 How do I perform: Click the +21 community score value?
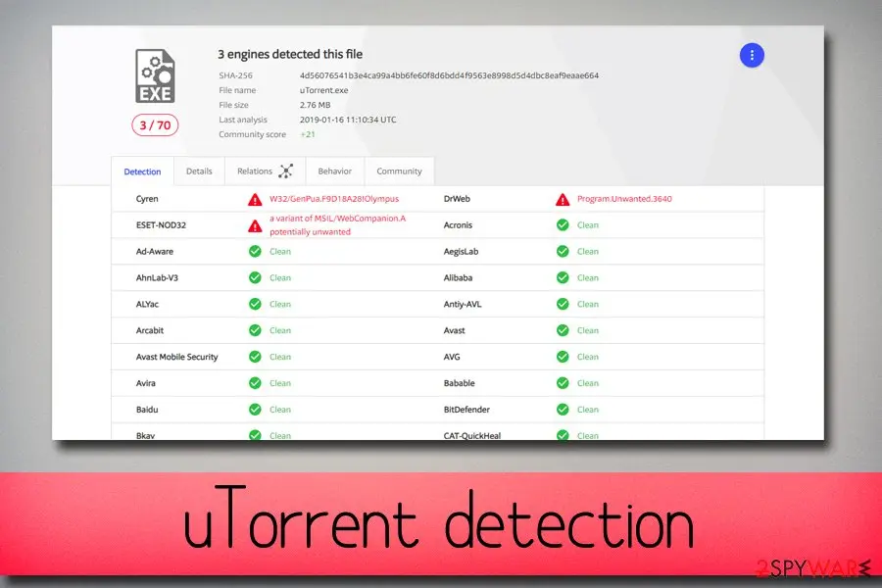pos(308,134)
